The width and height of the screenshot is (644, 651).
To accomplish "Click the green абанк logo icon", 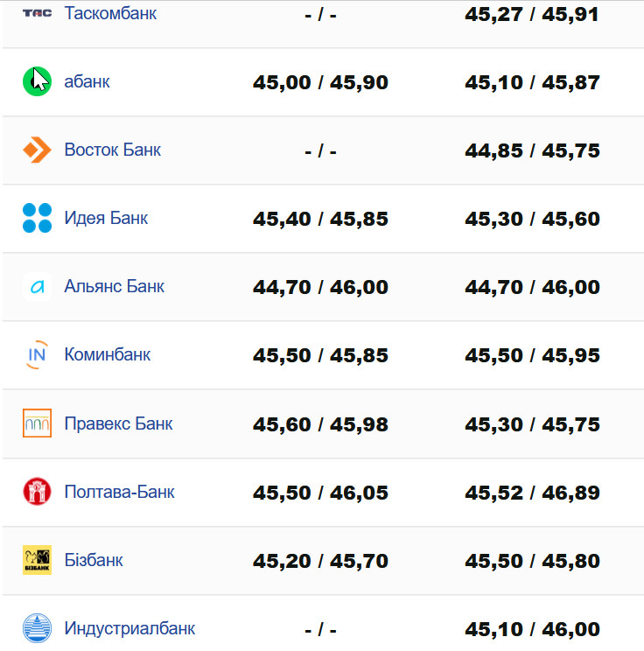I will click(37, 81).
